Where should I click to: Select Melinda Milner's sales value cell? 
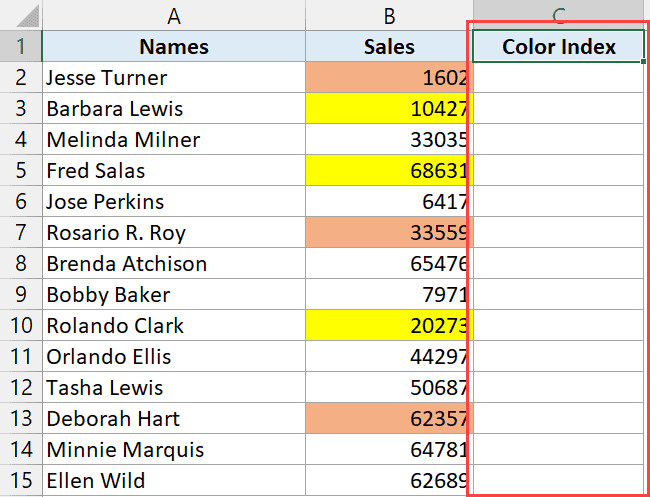click(x=389, y=140)
